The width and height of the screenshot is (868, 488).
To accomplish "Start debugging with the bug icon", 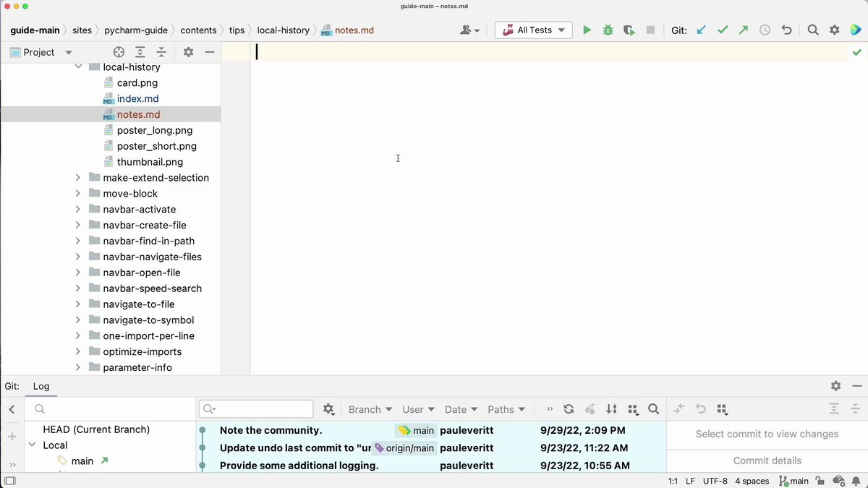I will pos(608,30).
